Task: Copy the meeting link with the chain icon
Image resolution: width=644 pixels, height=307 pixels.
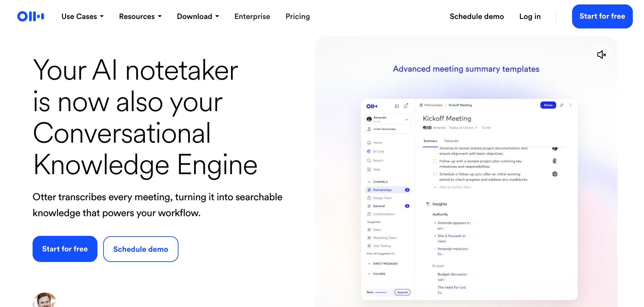Action: point(562,105)
